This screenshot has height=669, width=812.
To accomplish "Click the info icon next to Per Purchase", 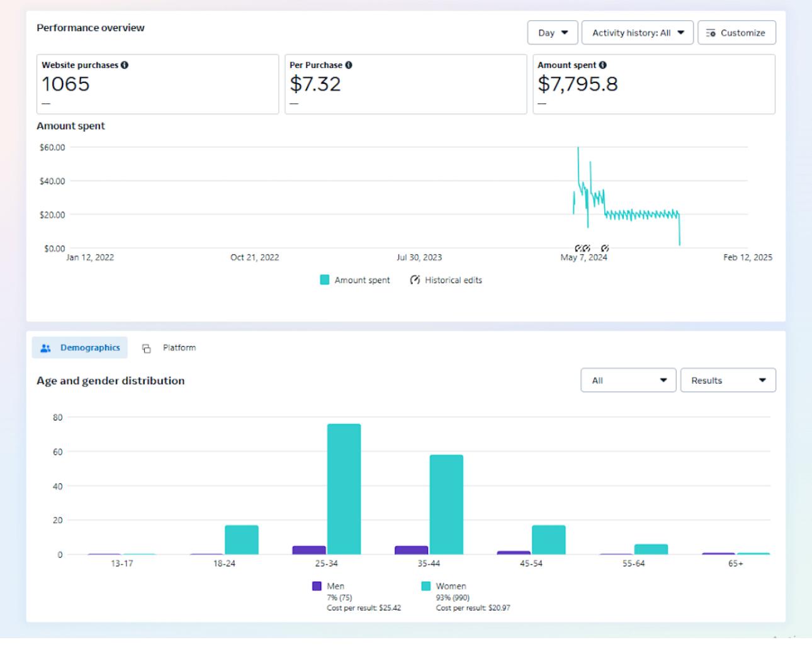I will (x=349, y=65).
